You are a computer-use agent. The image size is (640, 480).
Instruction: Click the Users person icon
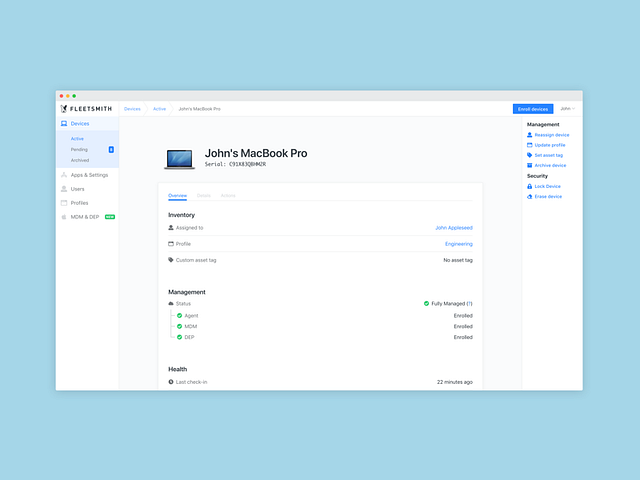coord(64,189)
